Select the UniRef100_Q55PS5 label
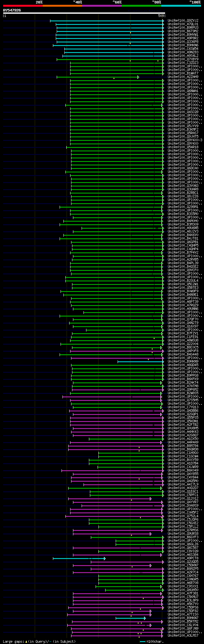 [x=183, y=418]
